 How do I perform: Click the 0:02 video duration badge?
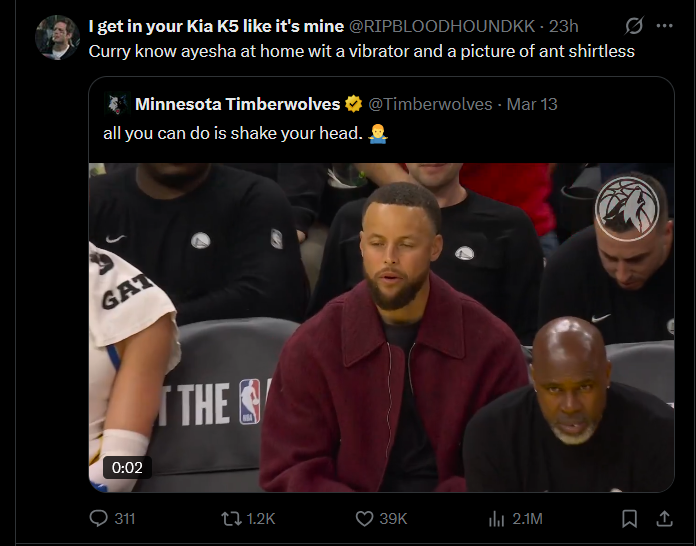[127, 466]
